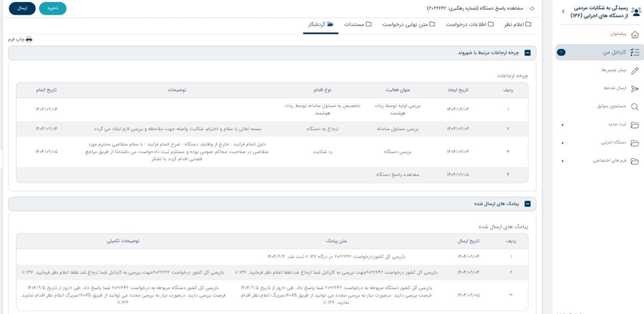
Task: Click the user profile icon in sidebar header
Action: tap(635, 12)
